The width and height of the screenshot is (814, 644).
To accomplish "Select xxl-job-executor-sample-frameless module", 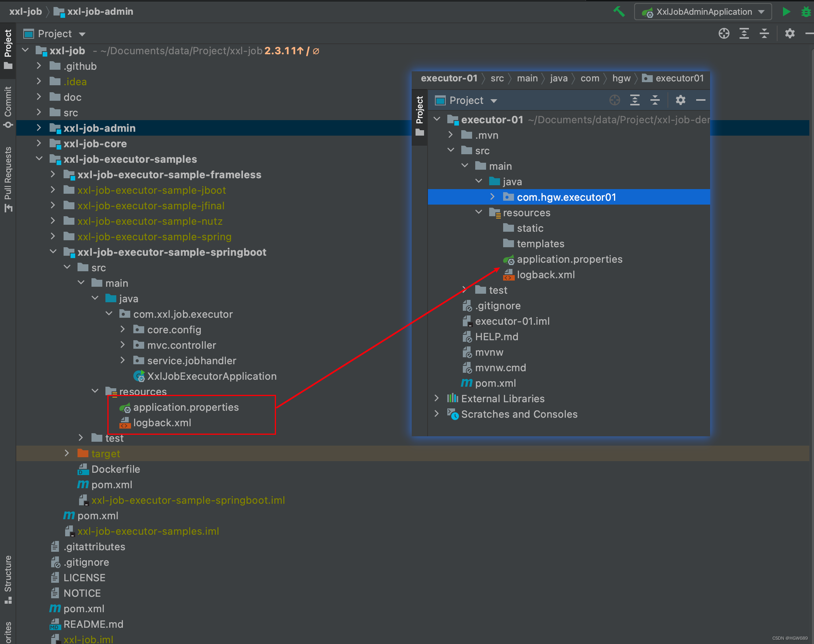I will click(169, 175).
